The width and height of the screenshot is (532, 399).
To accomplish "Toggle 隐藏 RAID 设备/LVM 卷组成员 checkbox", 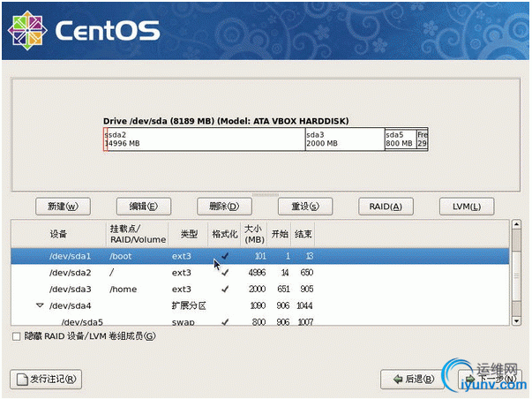I will pos(16,336).
